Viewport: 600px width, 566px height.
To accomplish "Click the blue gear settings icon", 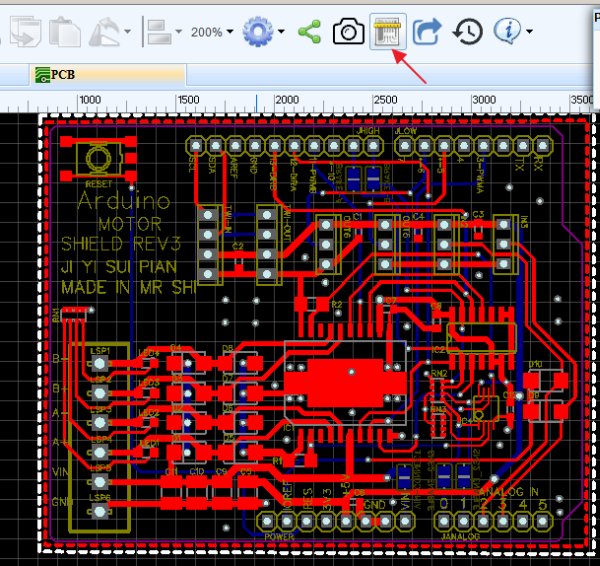I will pos(258,31).
